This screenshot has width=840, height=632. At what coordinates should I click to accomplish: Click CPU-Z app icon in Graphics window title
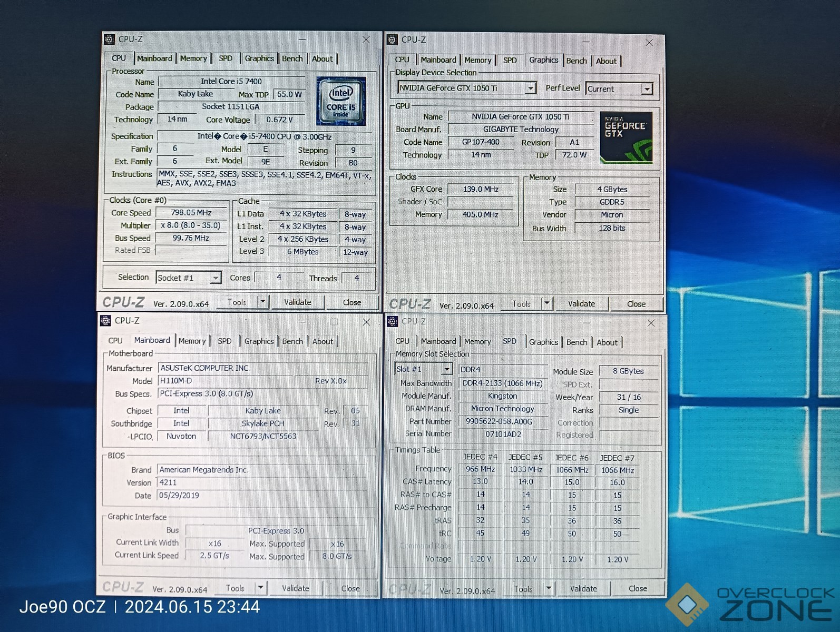392,40
